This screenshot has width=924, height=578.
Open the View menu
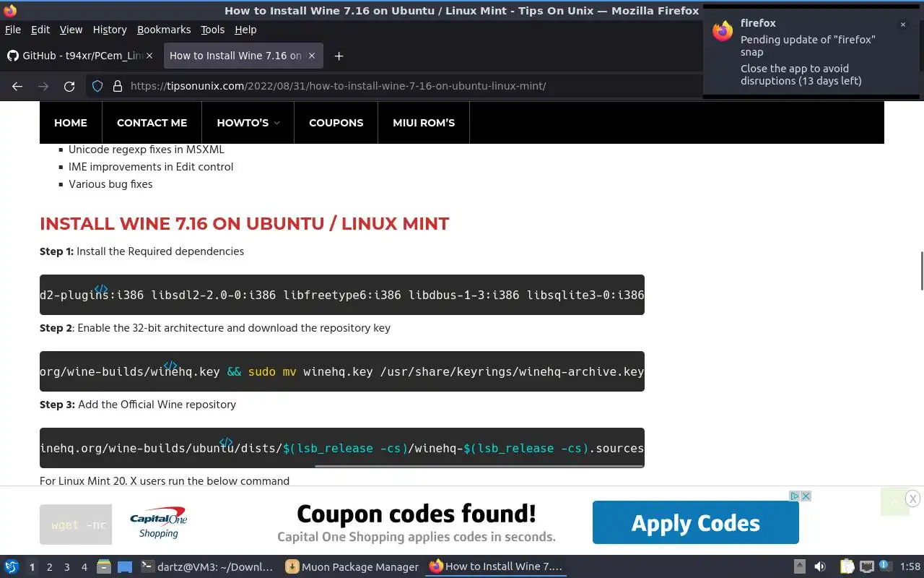point(71,30)
